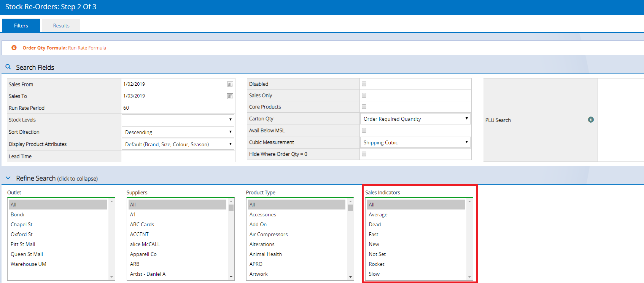Open the Sort Direction dropdown

click(x=178, y=132)
